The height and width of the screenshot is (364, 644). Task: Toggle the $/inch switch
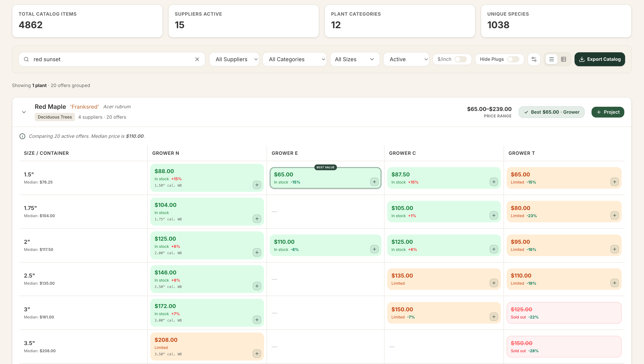[461, 59]
